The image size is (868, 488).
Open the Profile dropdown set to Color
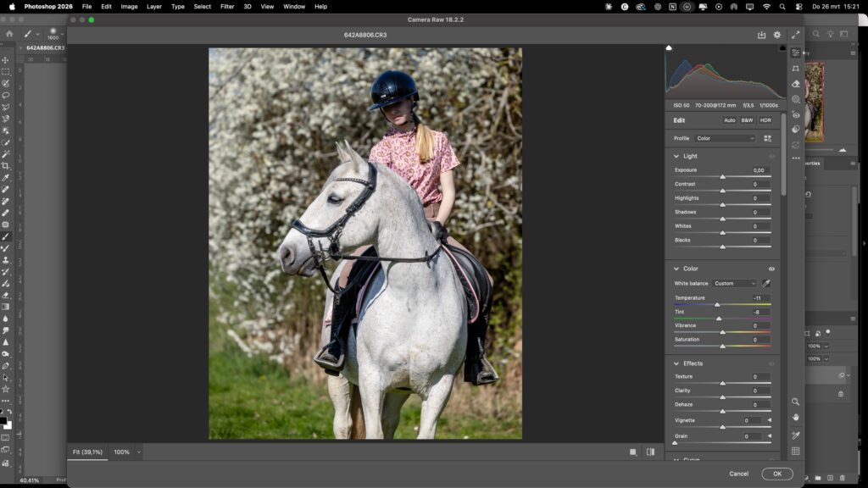[725, 138]
